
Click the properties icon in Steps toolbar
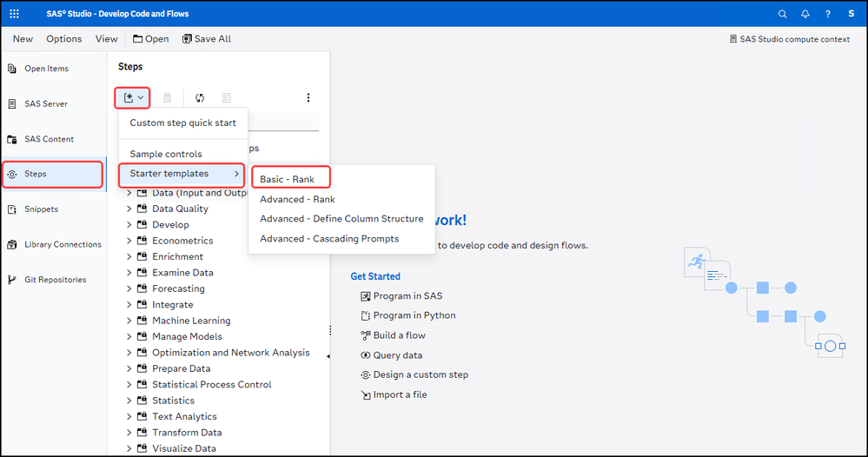pyautogui.click(x=227, y=98)
